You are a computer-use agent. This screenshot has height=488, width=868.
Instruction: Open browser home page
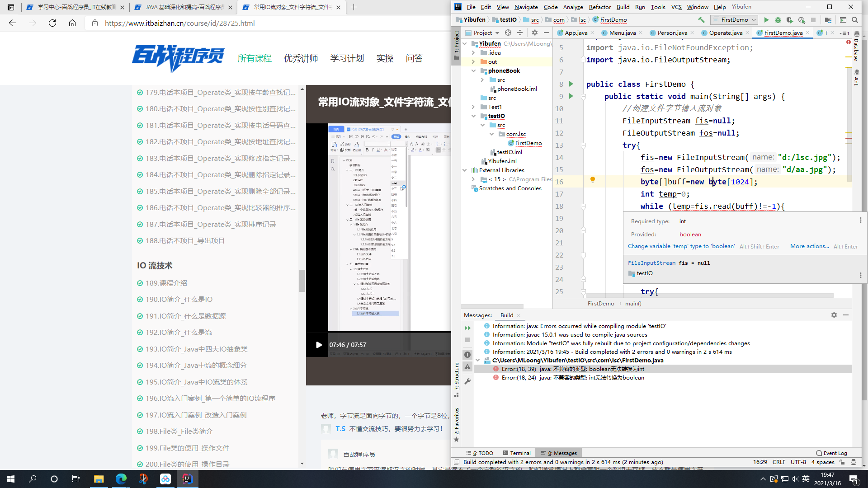72,23
